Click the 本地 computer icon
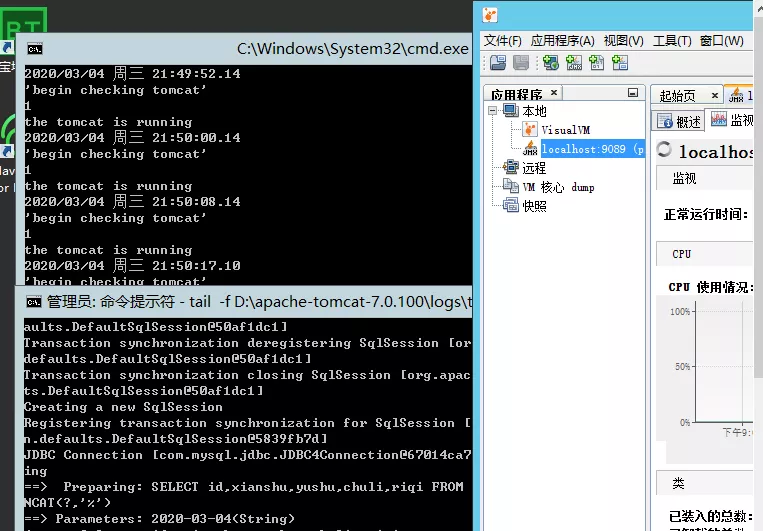 pos(511,111)
